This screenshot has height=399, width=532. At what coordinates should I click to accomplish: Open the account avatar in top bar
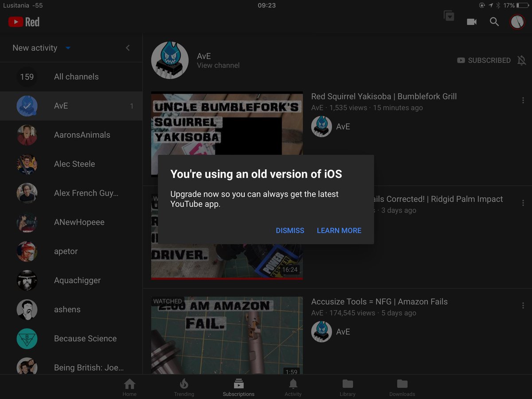517,22
